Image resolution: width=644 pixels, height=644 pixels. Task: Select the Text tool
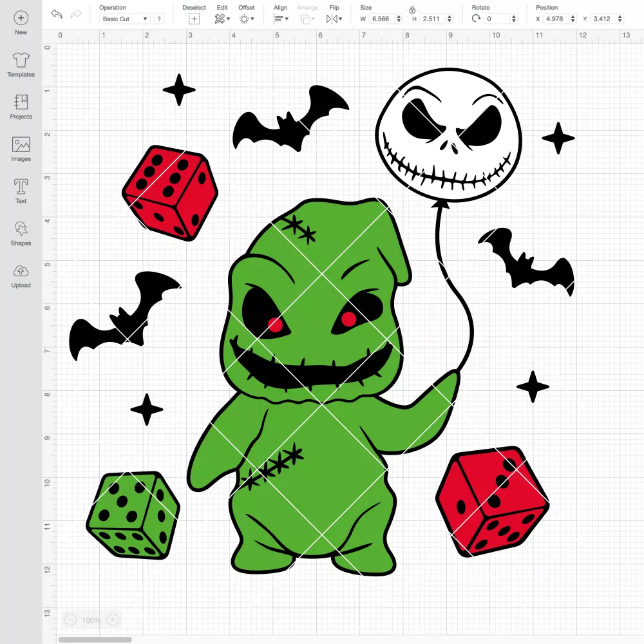tap(21, 191)
